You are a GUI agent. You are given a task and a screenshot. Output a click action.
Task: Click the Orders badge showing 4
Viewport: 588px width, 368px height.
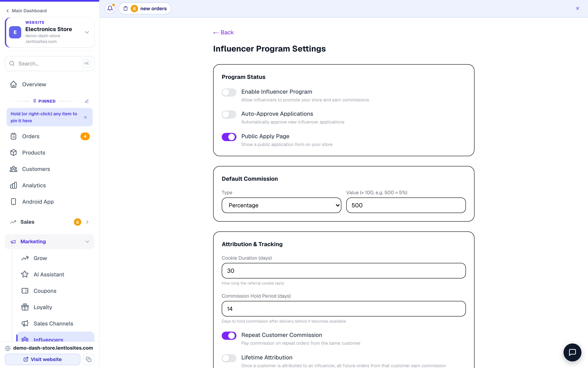85,136
